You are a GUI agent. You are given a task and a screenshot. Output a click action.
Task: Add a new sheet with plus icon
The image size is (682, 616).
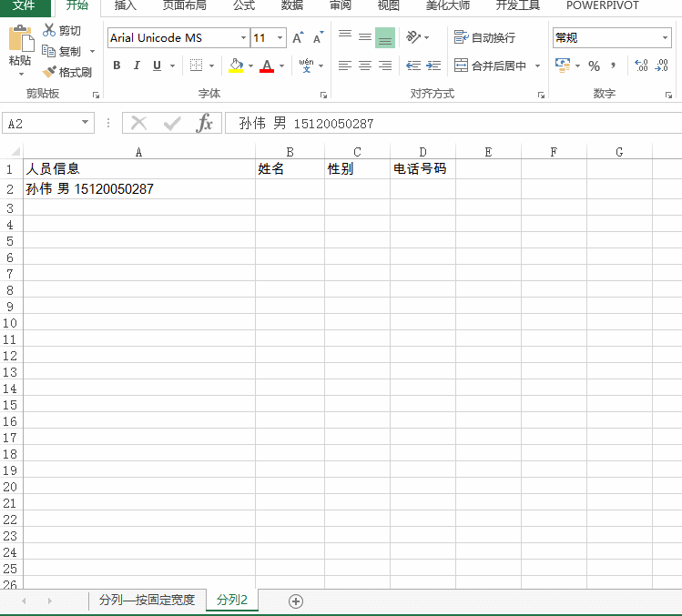coord(295,601)
